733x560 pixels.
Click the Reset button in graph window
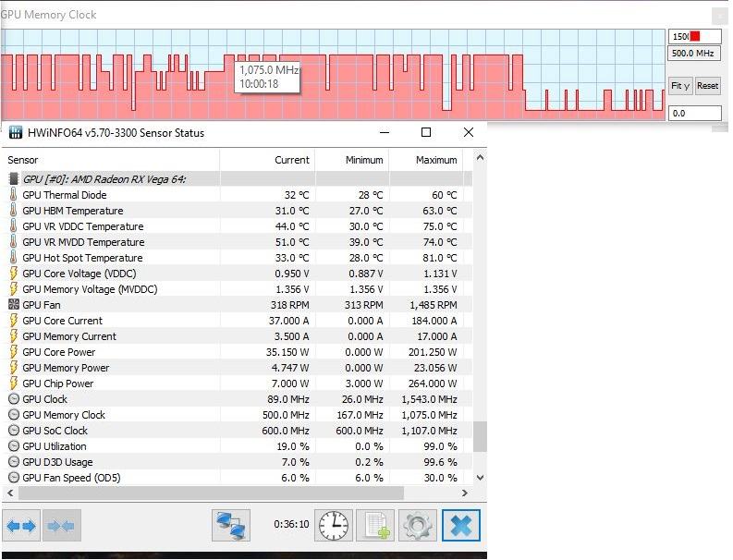708,86
